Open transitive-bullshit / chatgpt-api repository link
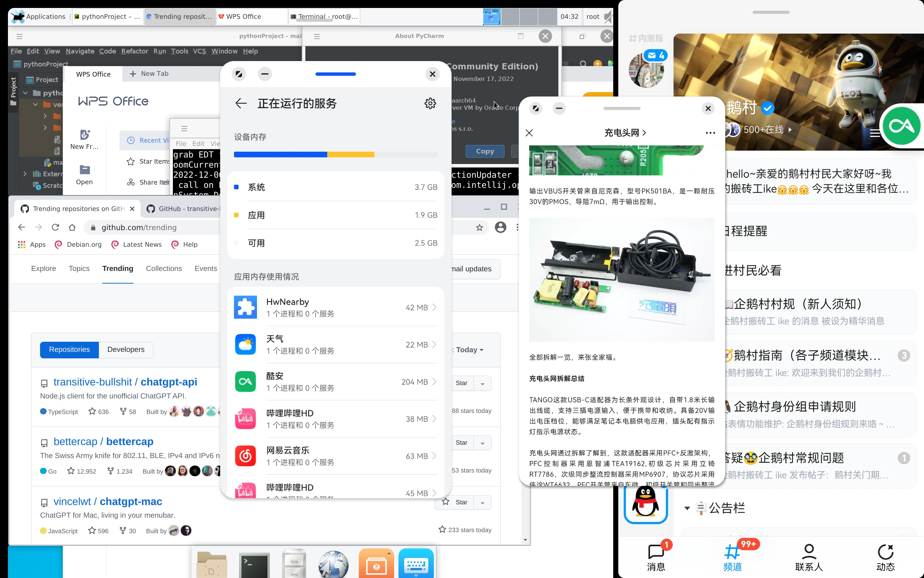 pyautogui.click(x=125, y=381)
